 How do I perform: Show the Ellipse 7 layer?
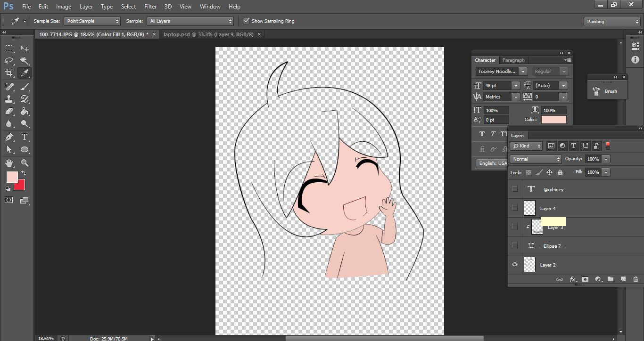coord(515,245)
